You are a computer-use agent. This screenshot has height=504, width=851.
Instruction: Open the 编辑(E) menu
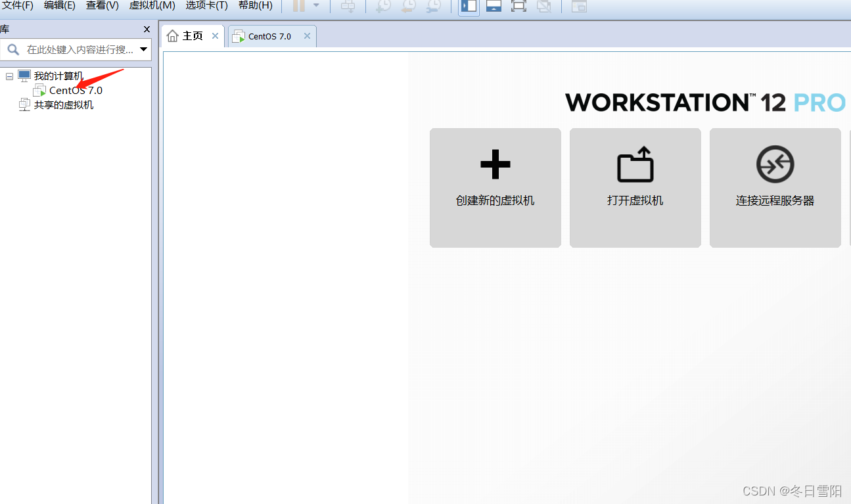pyautogui.click(x=60, y=6)
